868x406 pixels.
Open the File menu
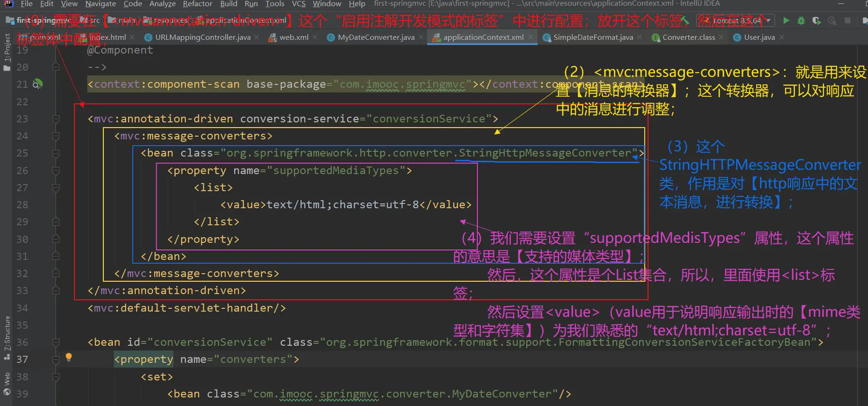point(27,4)
